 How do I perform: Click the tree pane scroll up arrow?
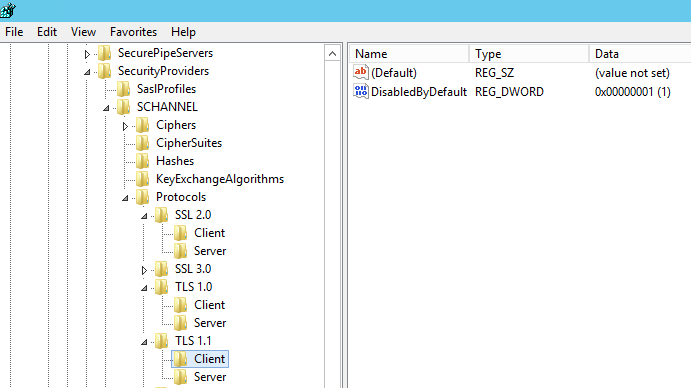(333, 54)
